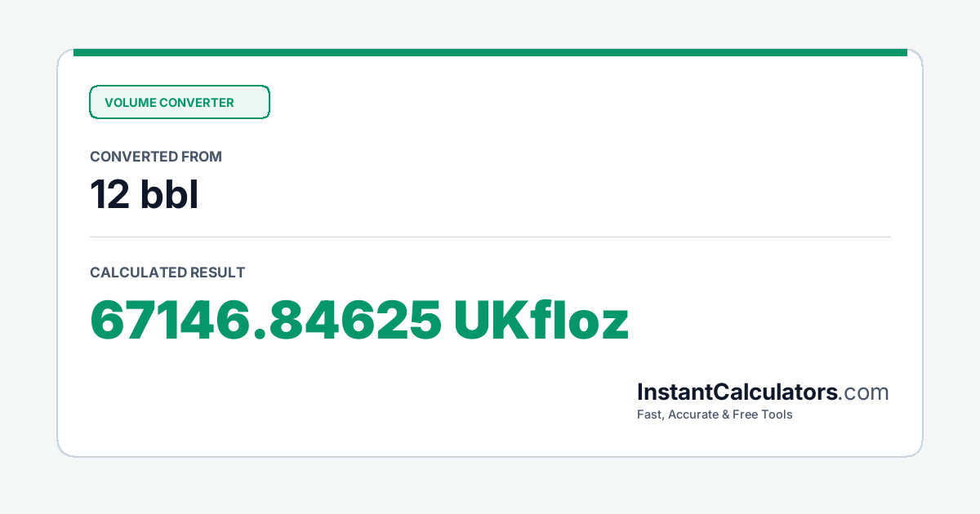Click the InstantCalculators brand name
Screen dimensions: 980x514
[x=737, y=392]
